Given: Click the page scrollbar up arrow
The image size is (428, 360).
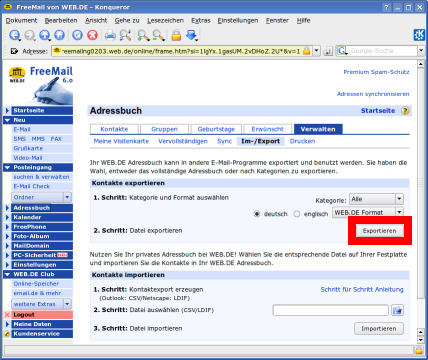Looking at the screenshot, I should point(421,64).
